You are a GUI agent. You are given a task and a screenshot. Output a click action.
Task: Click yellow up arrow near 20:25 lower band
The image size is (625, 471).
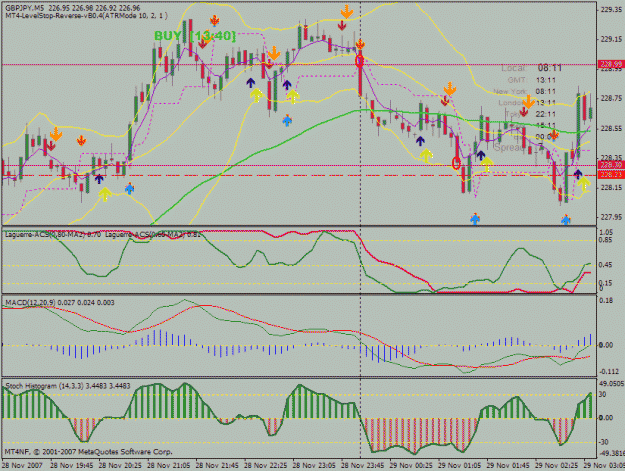coord(105,194)
